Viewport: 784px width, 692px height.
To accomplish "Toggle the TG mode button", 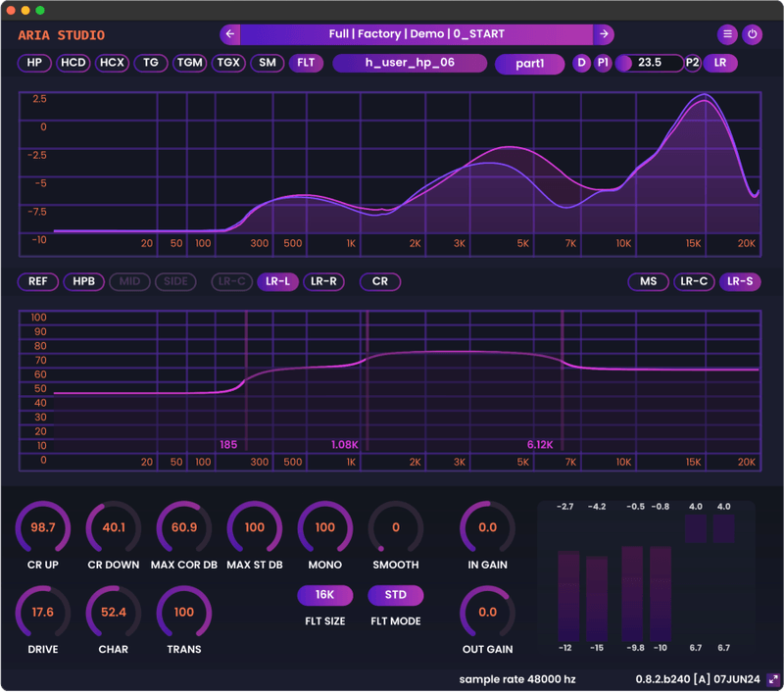I will (151, 63).
